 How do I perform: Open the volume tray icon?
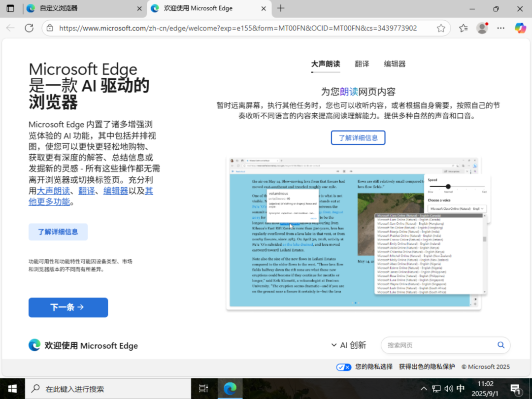[449, 389]
